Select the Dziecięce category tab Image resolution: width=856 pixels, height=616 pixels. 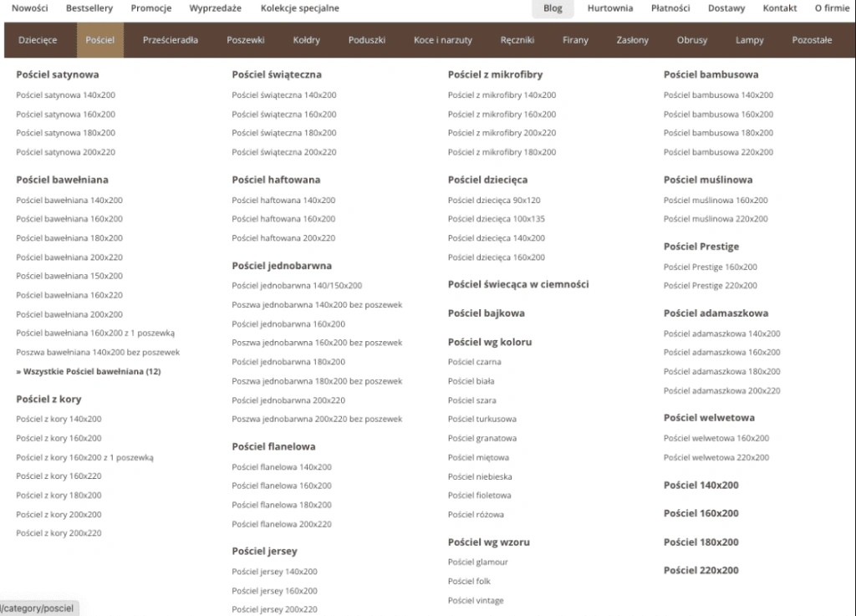38,39
